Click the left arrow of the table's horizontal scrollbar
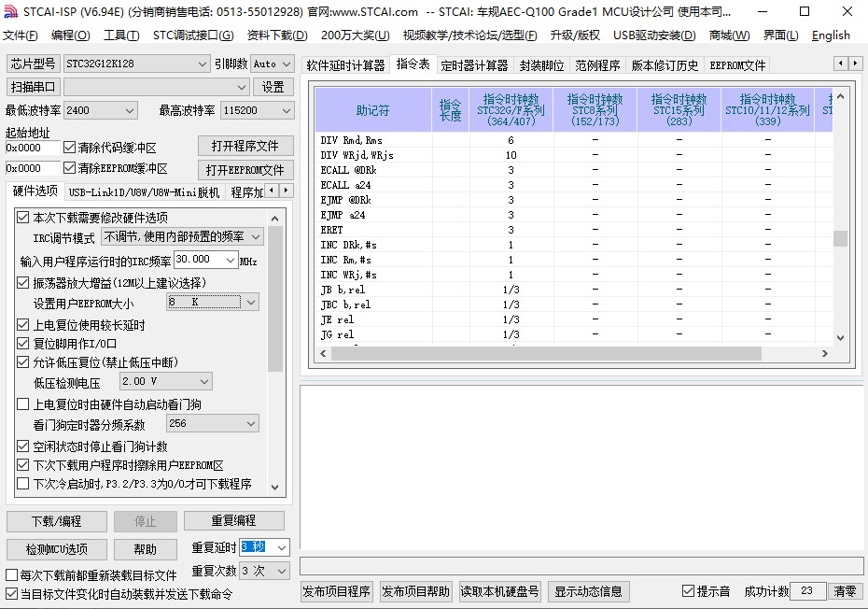868x609 pixels. (x=324, y=353)
